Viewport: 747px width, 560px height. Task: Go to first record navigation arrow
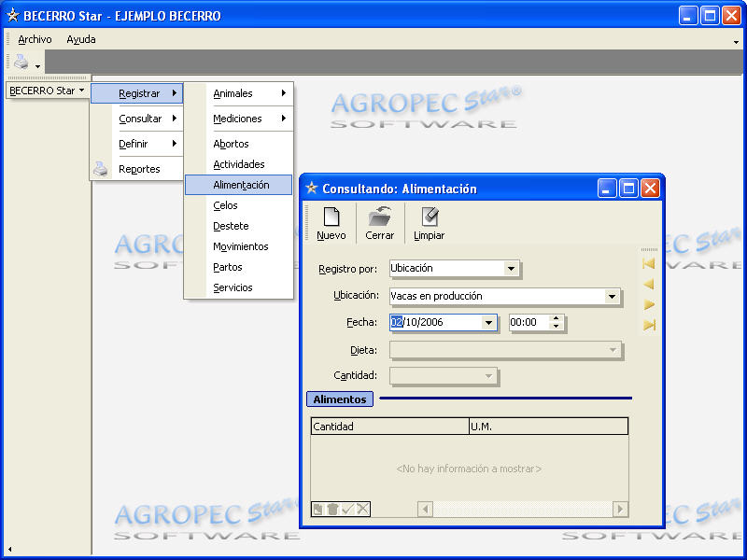coord(649,263)
